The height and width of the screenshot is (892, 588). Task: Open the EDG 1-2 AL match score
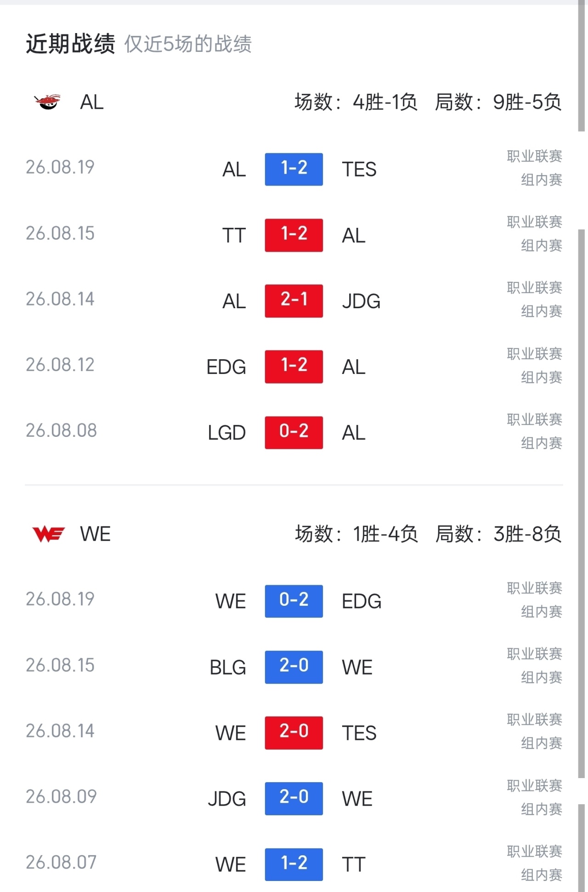[294, 367]
